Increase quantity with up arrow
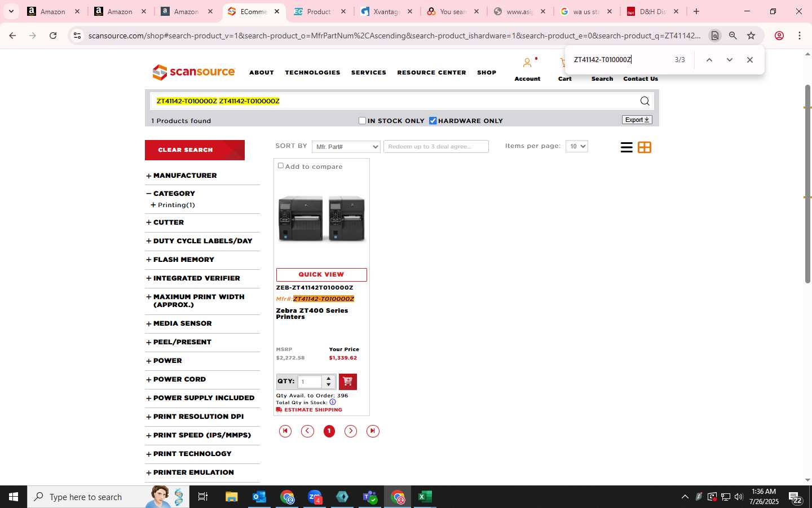 tap(328, 378)
